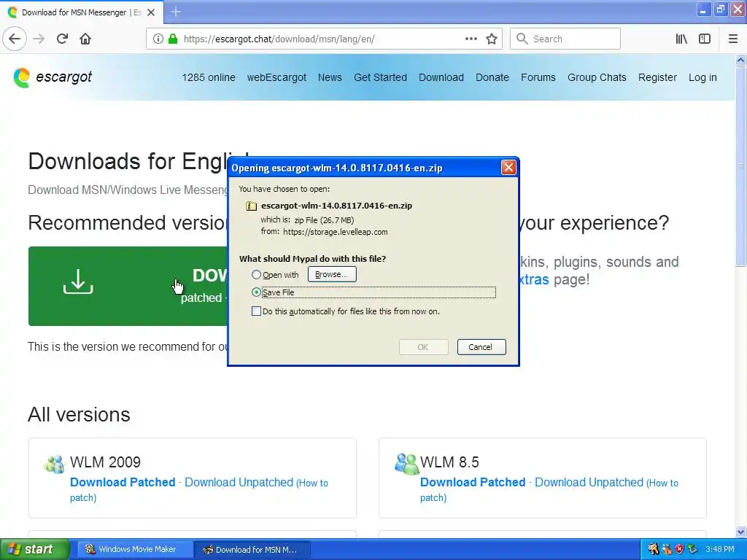Click the download arrow icon on green banner
This screenshot has width=747, height=560.
pos(78,281)
